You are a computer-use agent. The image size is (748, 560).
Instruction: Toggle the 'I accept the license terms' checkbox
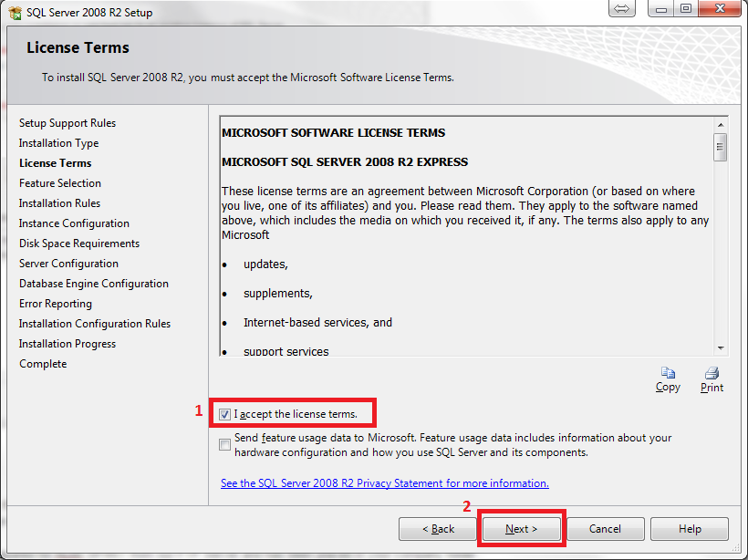(x=224, y=414)
